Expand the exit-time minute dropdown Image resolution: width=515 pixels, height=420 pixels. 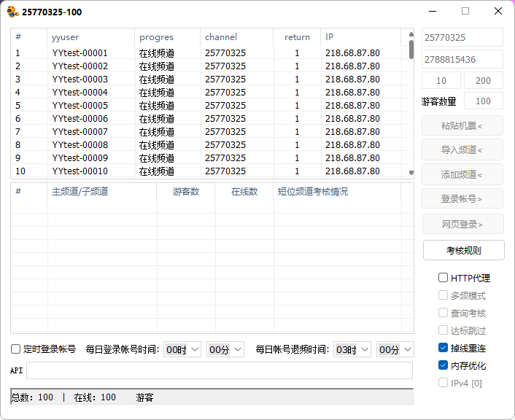pos(395,350)
